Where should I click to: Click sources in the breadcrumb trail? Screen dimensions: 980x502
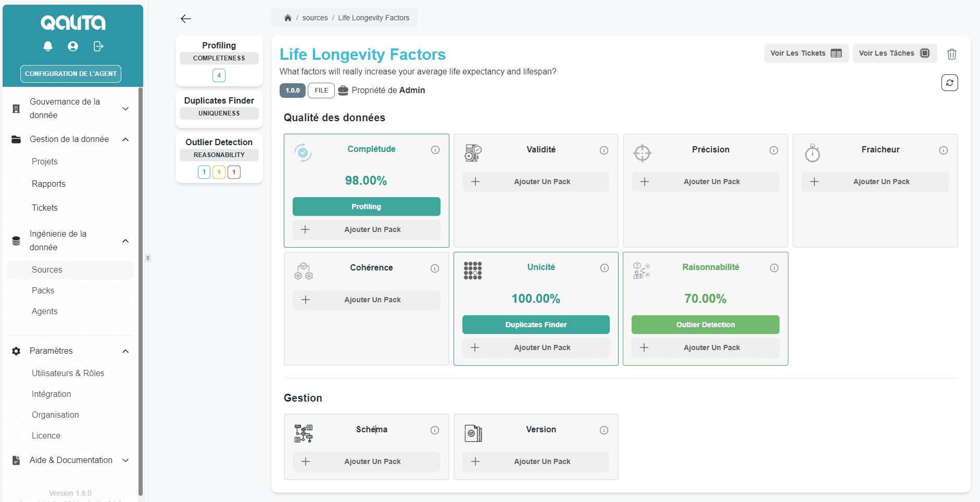[315, 18]
